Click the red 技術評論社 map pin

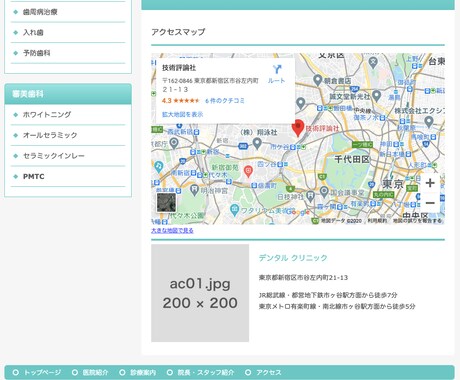pyautogui.click(x=297, y=128)
